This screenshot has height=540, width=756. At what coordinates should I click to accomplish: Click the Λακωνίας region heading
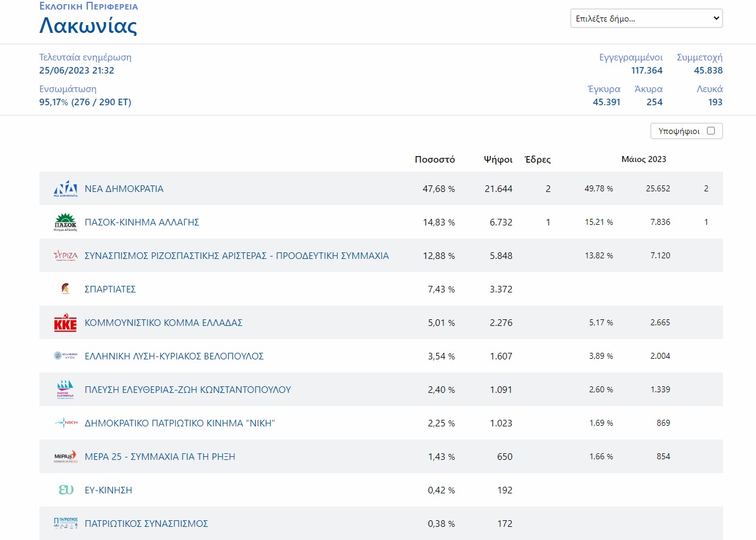pyautogui.click(x=88, y=26)
